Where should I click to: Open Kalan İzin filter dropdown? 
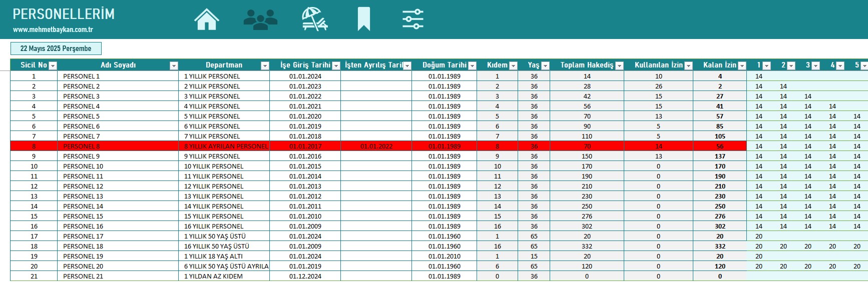pyautogui.click(x=742, y=65)
